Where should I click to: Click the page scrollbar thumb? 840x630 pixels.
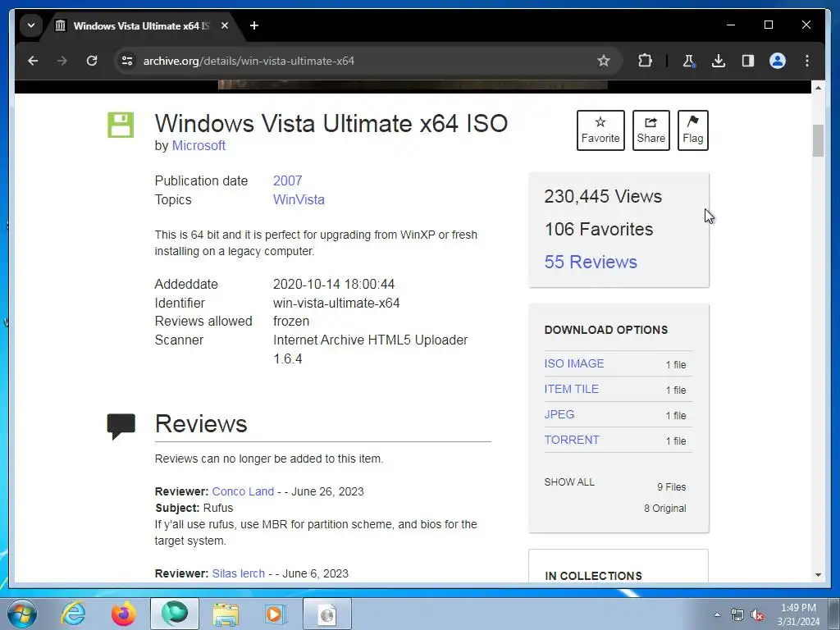(x=818, y=140)
